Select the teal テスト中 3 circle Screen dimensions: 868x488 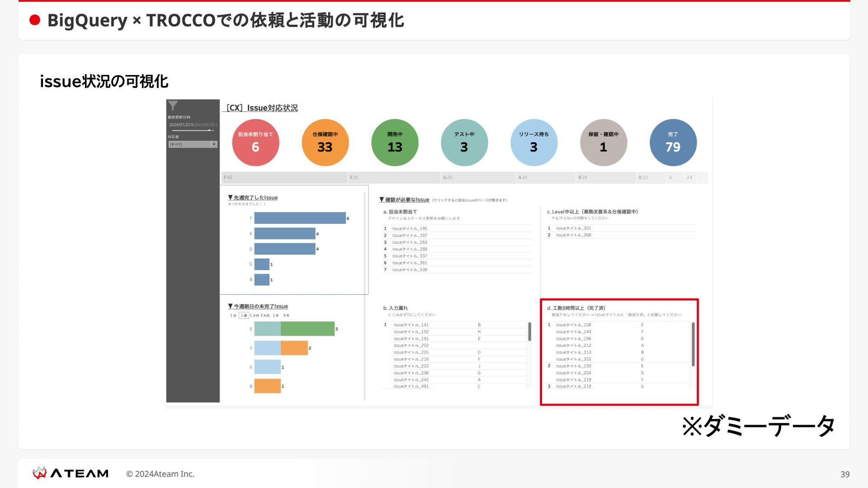click(464, 142)
